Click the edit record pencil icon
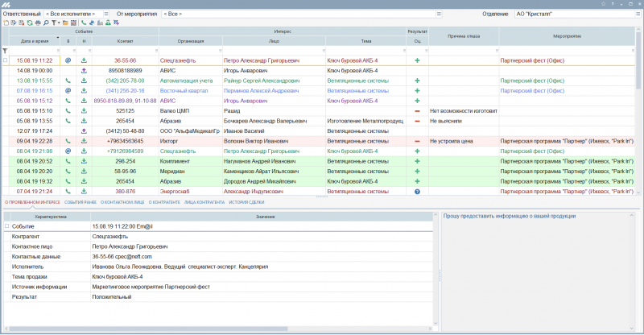 [x=14, y=23]
